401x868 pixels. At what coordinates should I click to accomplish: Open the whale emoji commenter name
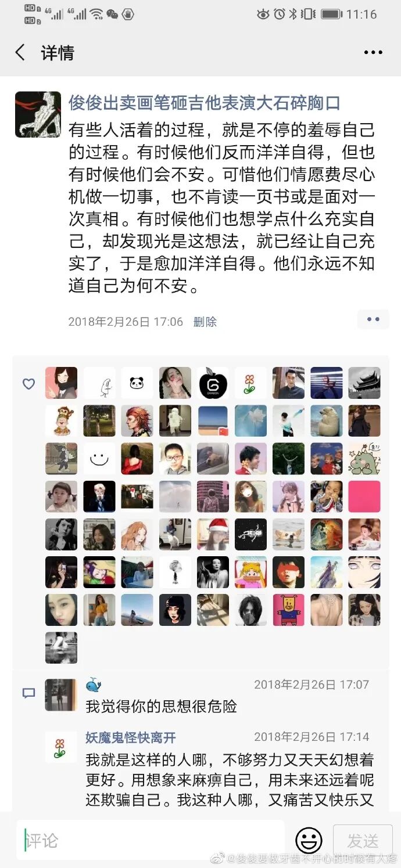tap(94, 685)
